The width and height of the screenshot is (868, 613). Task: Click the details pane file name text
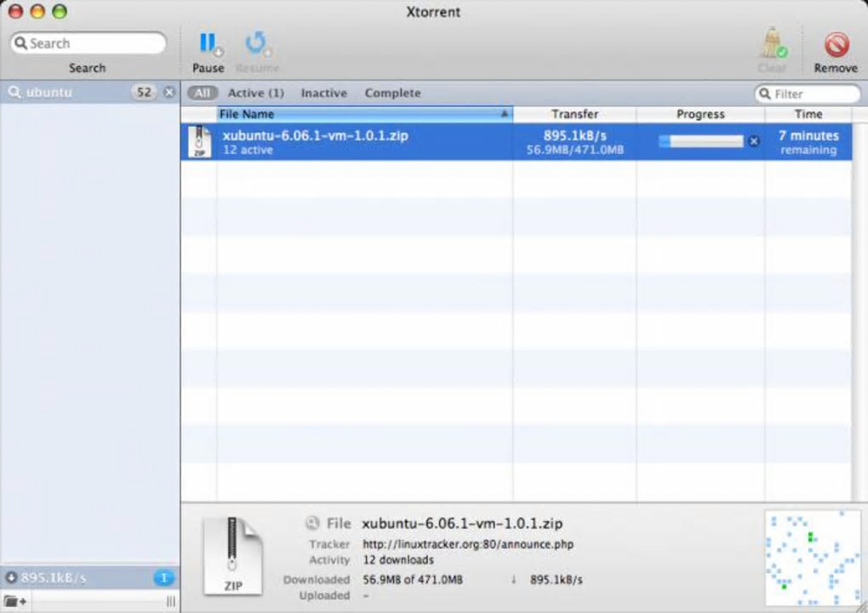click(462, 524)
